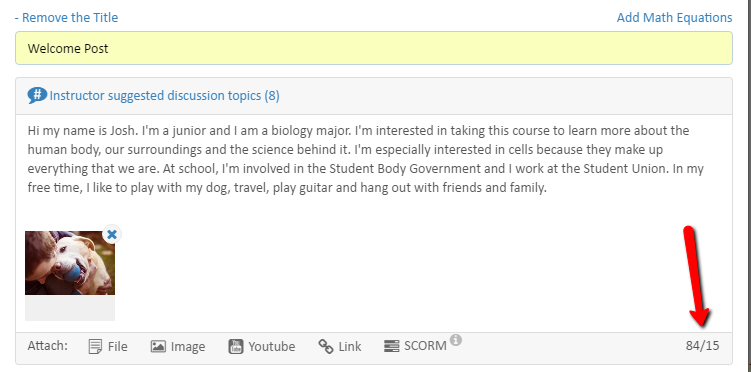Click the Youtube attach icon

[236, 346]
